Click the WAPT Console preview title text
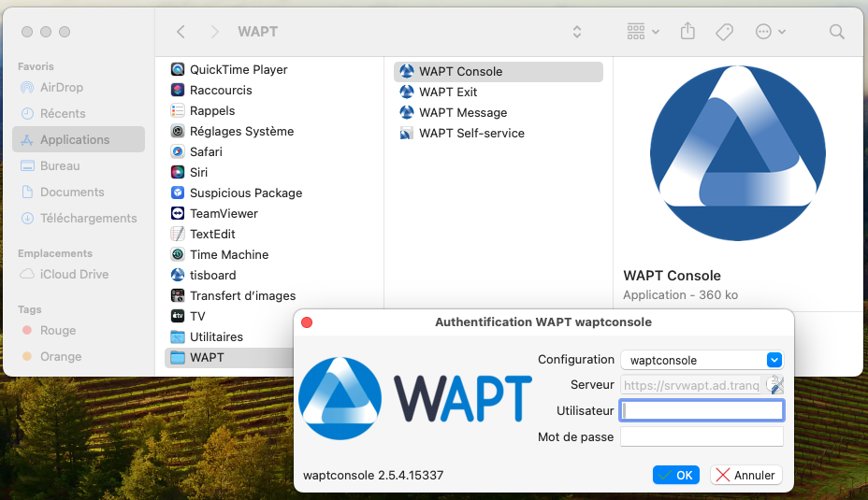Image resolution: width=868 pixels, height=500 pixels. (672, 276)
